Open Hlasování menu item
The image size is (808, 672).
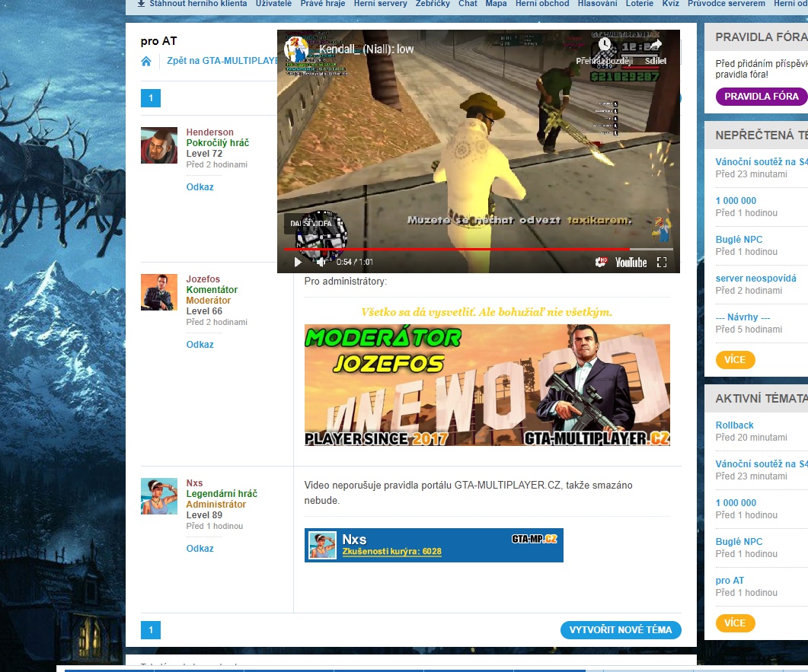click(597, 3)
